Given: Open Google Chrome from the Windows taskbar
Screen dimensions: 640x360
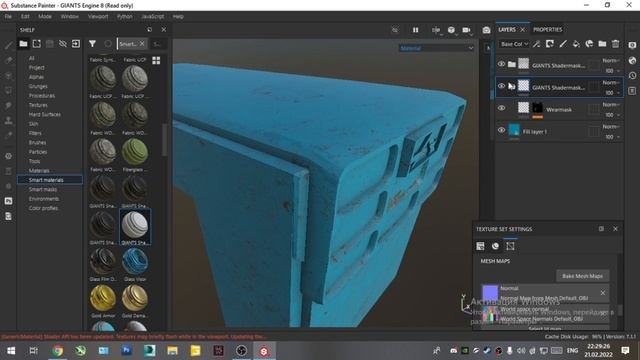Looking at the screenshot, I should (x=58, y=351).
